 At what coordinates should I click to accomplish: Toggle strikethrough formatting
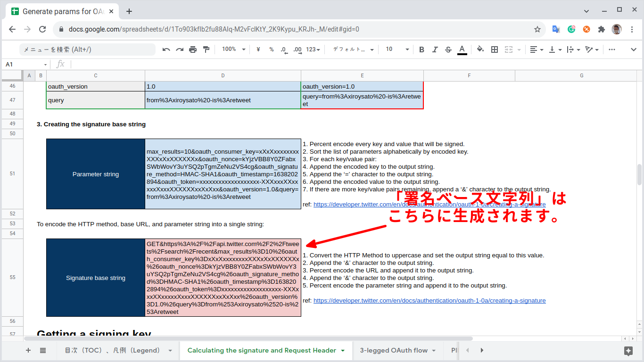[448, 49]
